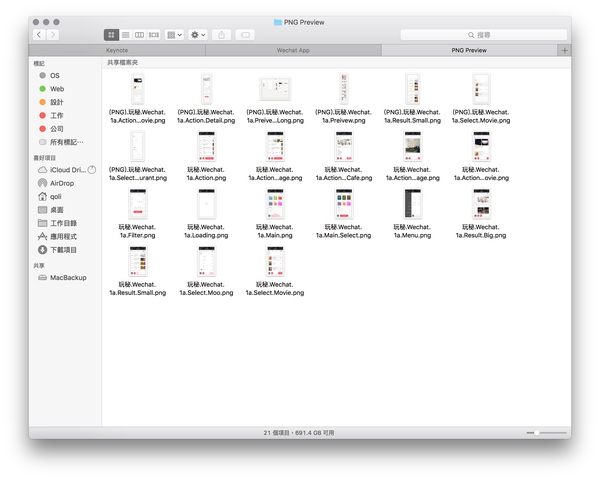
Task: Click the Share toolbar icon
Action: click(x=221, y=35)
